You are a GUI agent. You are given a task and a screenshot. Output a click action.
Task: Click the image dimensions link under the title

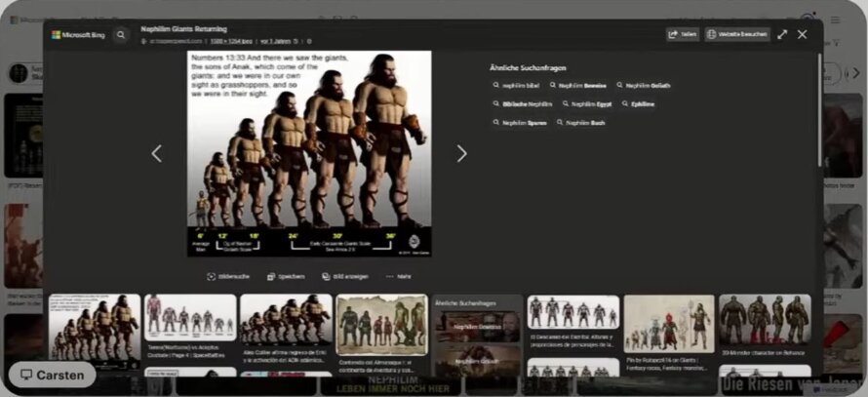[231, 41]
